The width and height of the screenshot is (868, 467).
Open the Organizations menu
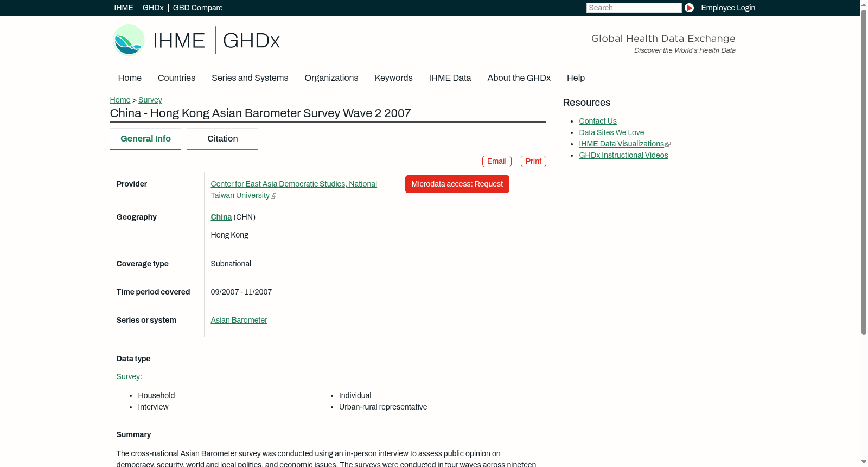(x=331, y=78)
